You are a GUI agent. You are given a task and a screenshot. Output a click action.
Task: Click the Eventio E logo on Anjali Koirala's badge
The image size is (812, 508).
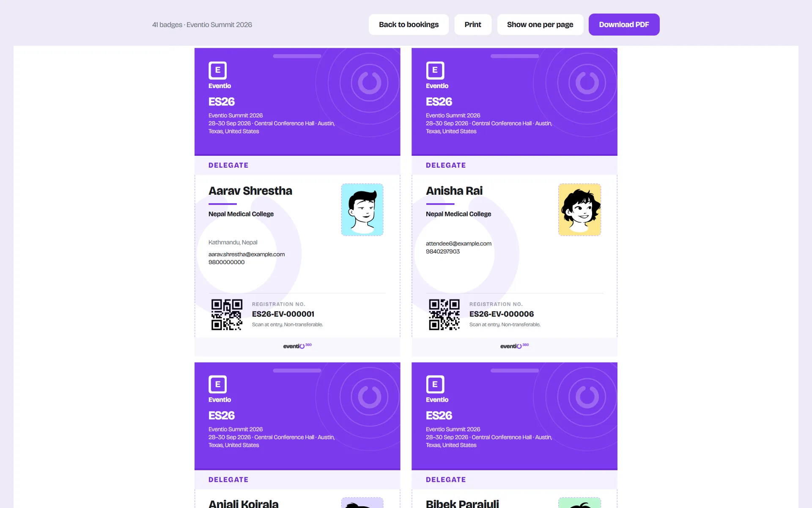(218, 384)
